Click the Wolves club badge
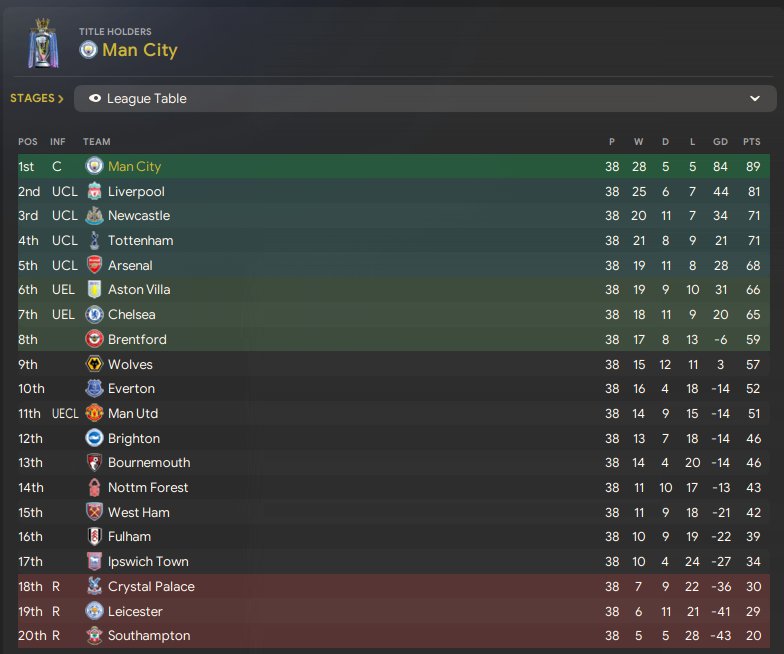 [x=94, y=364]
